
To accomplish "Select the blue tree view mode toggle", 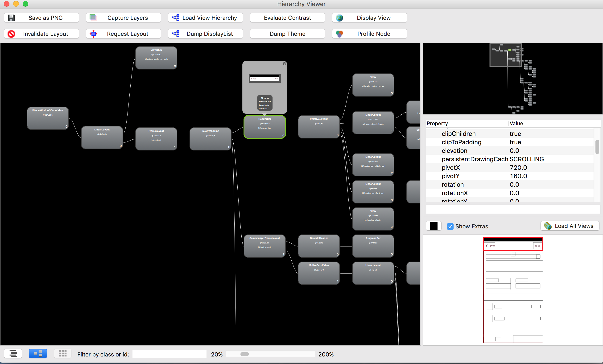I will click(38, 353).
